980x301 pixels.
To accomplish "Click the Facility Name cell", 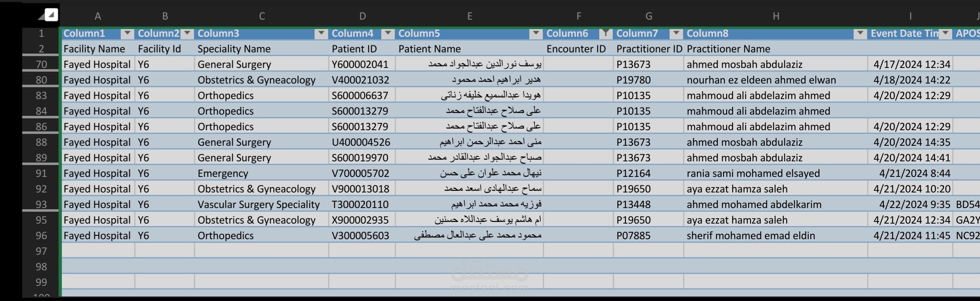I will pyautogui.click(x=98, y=49).
